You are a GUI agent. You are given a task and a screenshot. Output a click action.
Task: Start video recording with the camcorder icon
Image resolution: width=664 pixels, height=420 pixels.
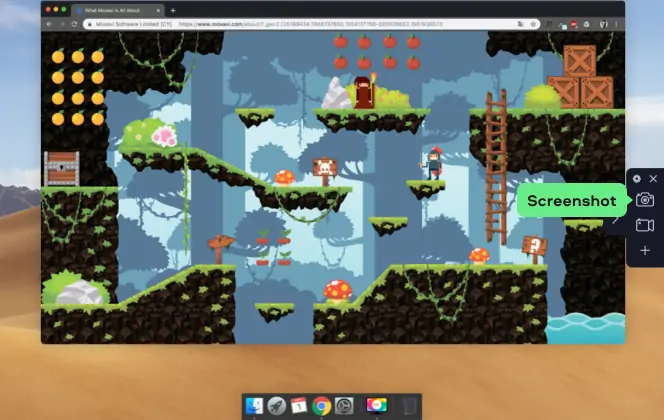(x=645, y=225)
